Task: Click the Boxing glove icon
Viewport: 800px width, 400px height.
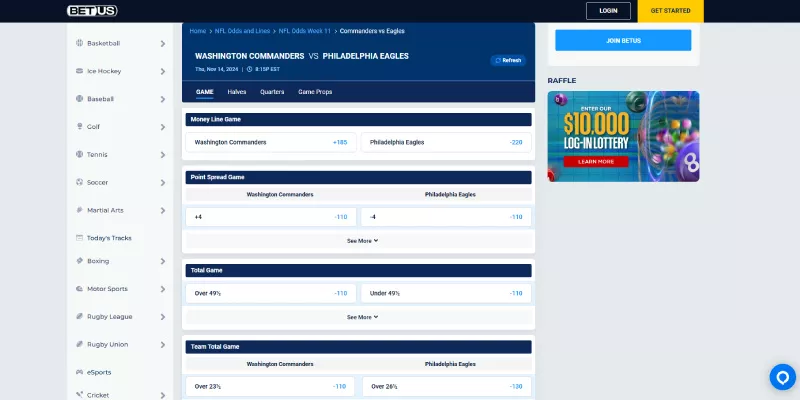Action: coord(79,261)
